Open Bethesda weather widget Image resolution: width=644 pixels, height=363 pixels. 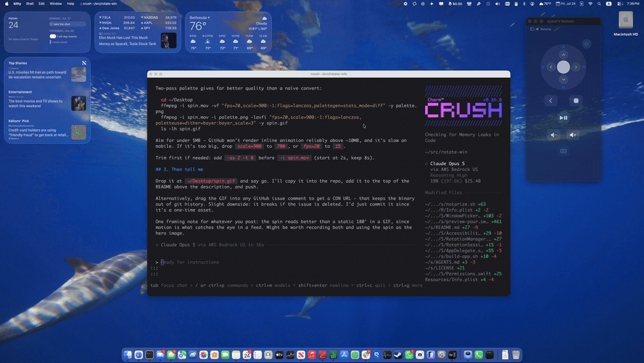[228, 32]
